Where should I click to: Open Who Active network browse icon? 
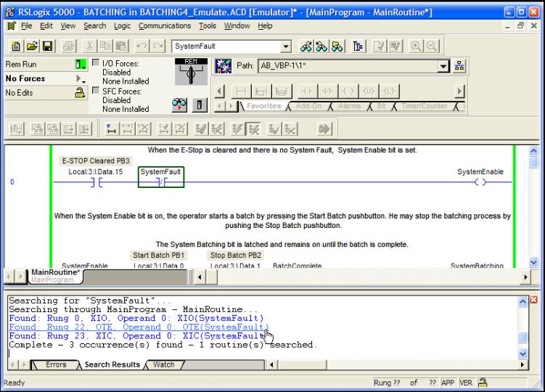click(x=459, y=66)
